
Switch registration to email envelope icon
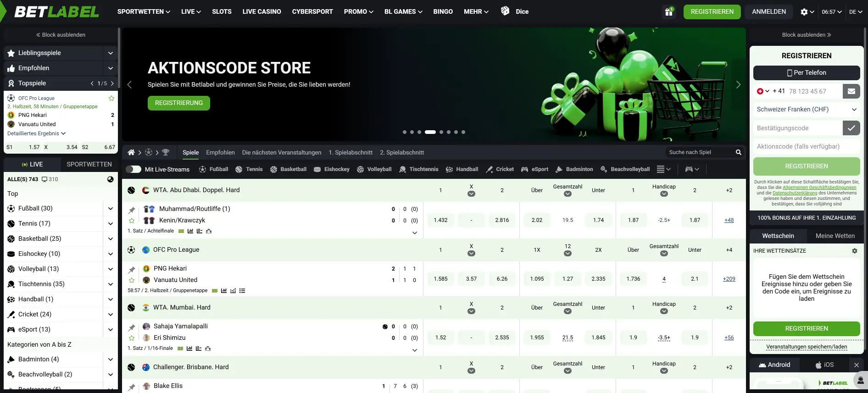(x=851, y=91)
